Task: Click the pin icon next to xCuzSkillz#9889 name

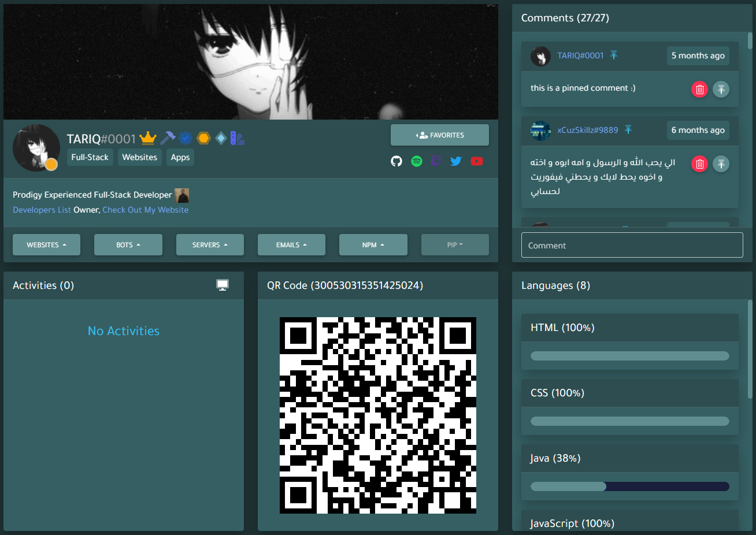Action: [628, 130]
